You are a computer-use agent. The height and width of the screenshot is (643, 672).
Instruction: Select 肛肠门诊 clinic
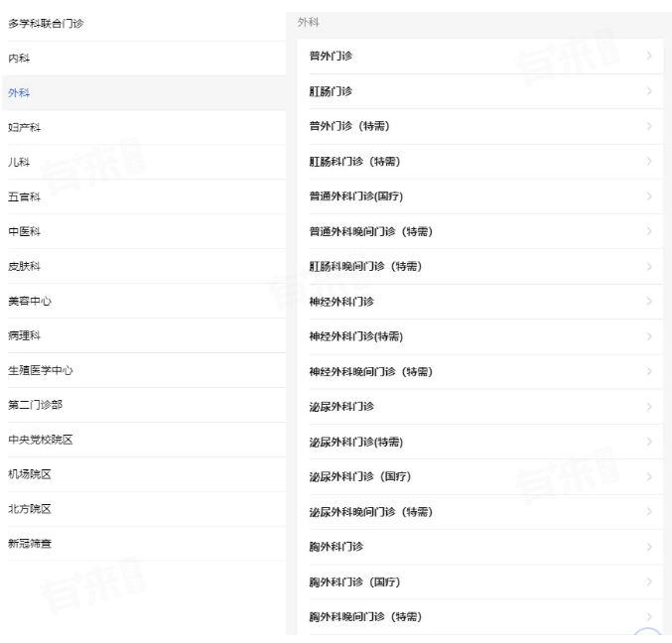point(331,91)
